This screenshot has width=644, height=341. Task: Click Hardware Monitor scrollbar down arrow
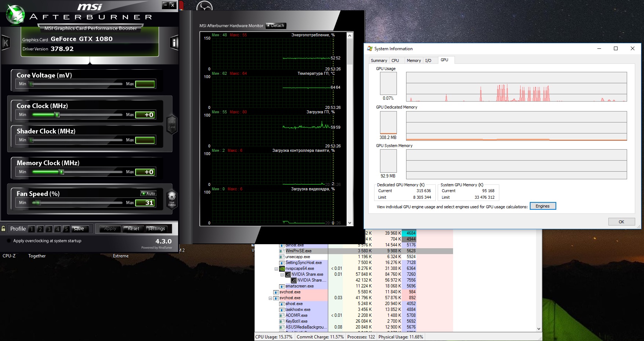coord(350,223)
